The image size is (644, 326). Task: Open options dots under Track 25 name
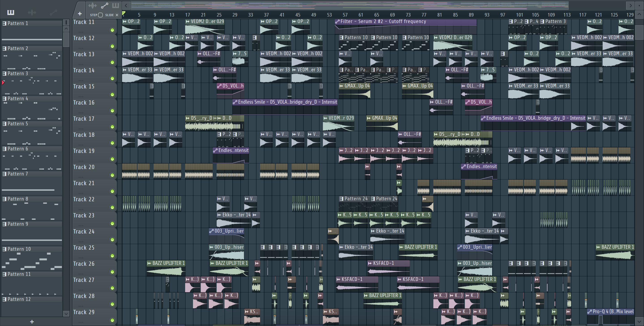(80, 258)
